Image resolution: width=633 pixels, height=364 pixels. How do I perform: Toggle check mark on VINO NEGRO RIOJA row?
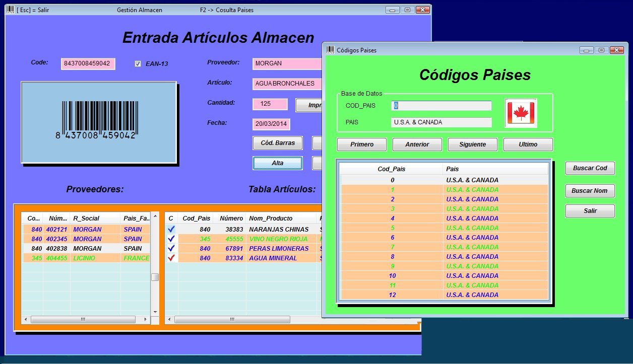click(x=171, y=239)
